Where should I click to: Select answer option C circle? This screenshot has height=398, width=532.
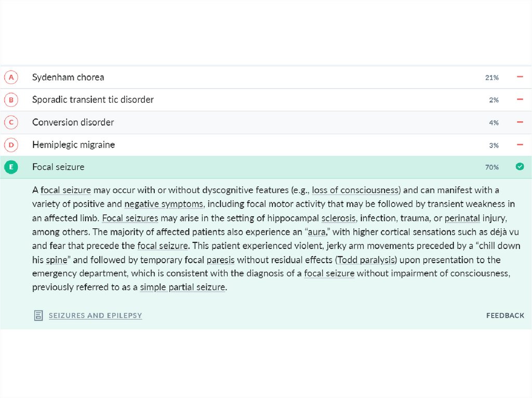tap(10, 122)
